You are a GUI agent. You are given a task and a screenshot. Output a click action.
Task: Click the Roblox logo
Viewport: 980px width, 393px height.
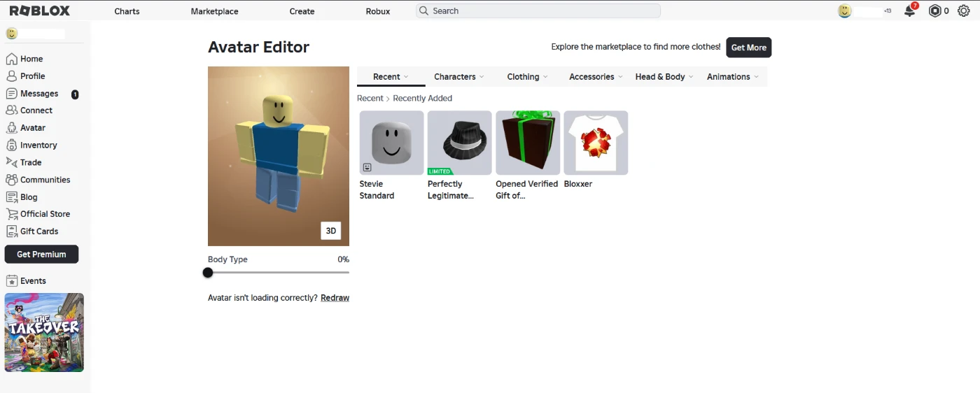39,11
